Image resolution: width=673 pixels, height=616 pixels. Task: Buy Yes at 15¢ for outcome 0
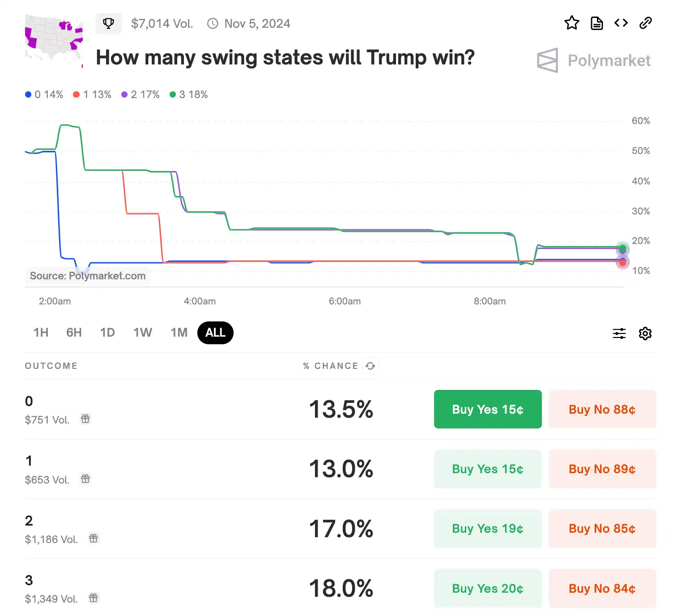pos(488,409)
